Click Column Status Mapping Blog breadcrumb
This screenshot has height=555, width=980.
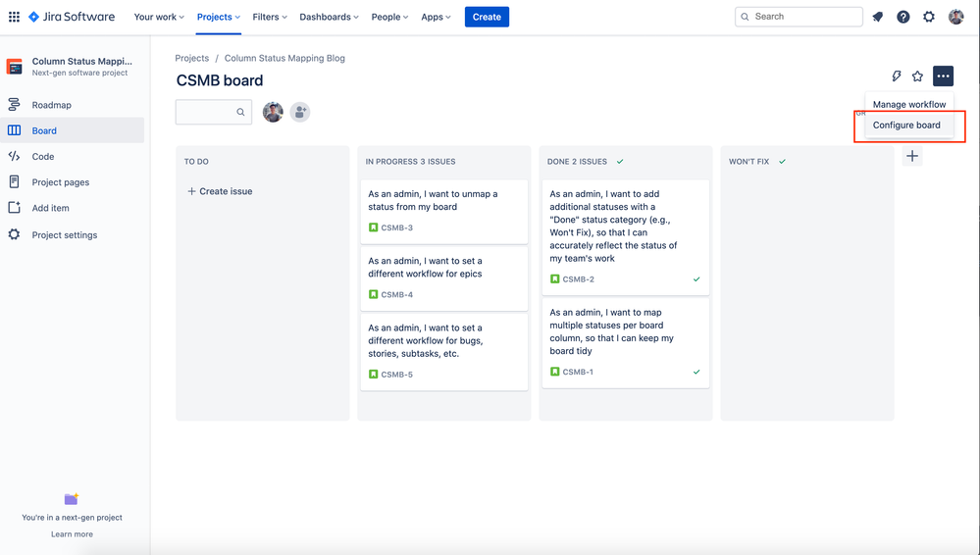[x=284, y=58]
